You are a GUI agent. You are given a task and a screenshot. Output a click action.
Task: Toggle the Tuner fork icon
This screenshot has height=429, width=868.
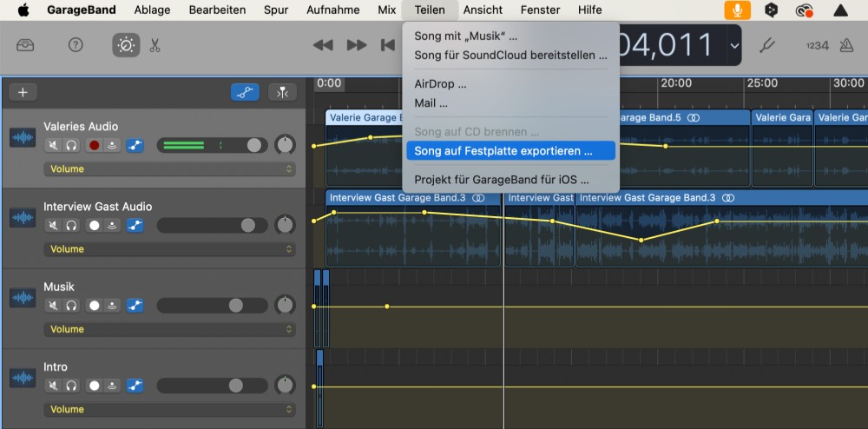coord(766,45)
